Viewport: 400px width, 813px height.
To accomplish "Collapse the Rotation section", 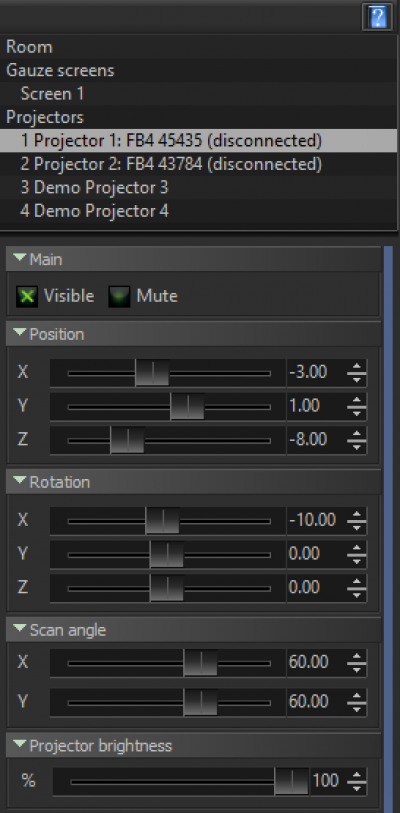I will click(x=20, y=481).
